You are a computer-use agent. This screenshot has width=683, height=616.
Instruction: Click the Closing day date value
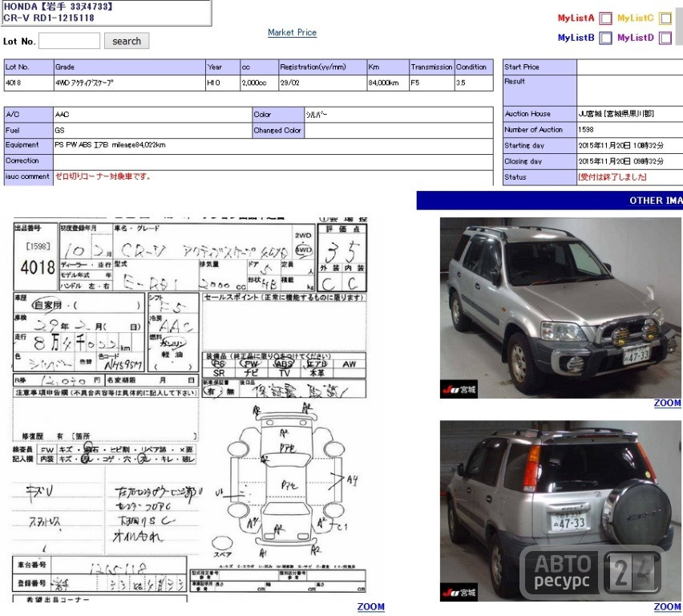click(x=620, y=161)
